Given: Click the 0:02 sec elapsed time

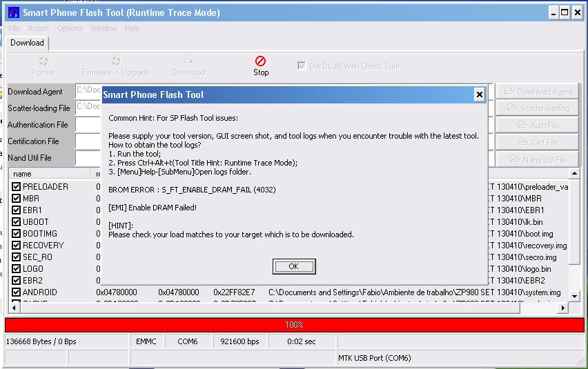Looking at the screenshot, I should [x=302, y=341].
